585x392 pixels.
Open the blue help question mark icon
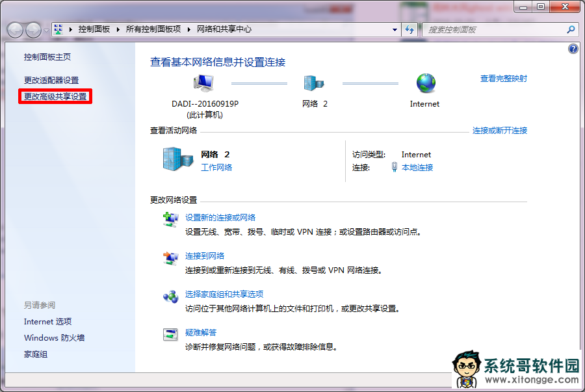pyautogui.click(x=573, y=49)
